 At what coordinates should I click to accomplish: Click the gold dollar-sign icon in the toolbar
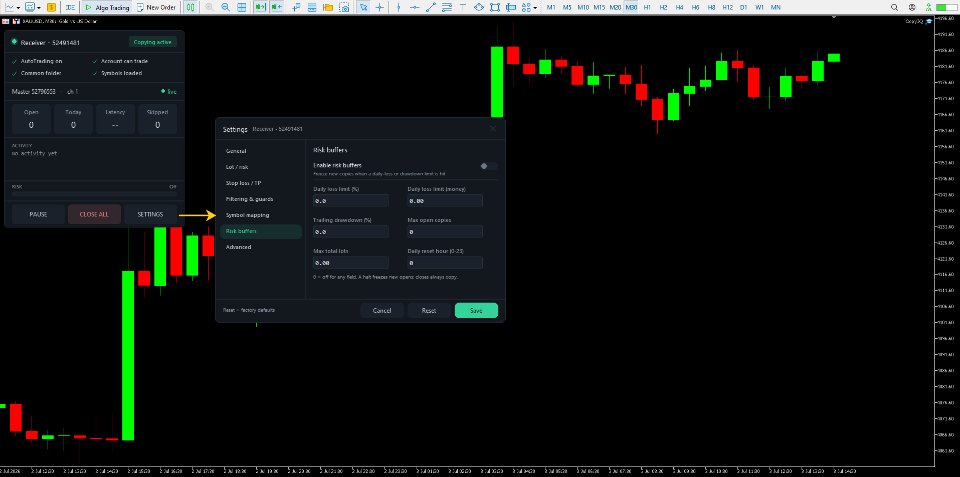tap(51, 7)
